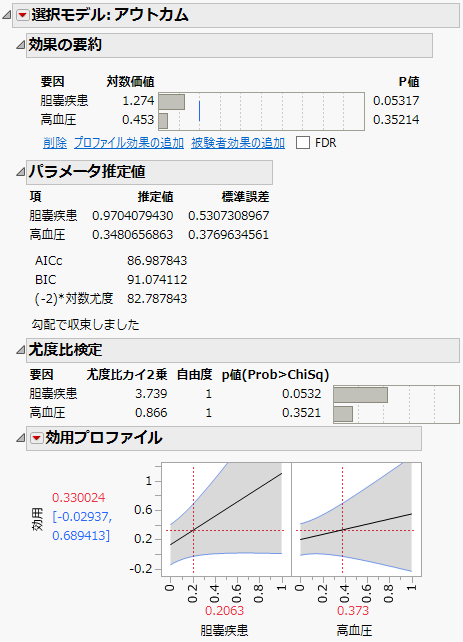Click 高血圧 log-worth bar in 効果の要約
This screenshot has width=463, height=642.
[x=163, y=121]
